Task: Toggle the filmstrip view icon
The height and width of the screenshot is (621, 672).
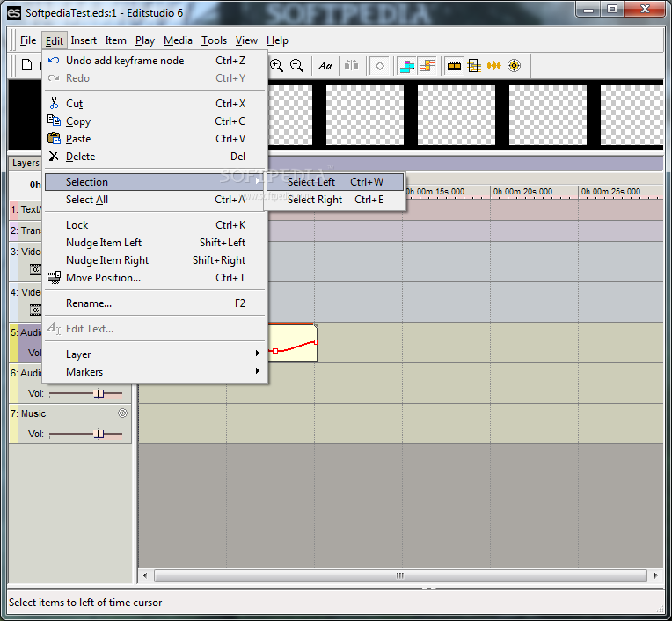Action: [454, 66]
